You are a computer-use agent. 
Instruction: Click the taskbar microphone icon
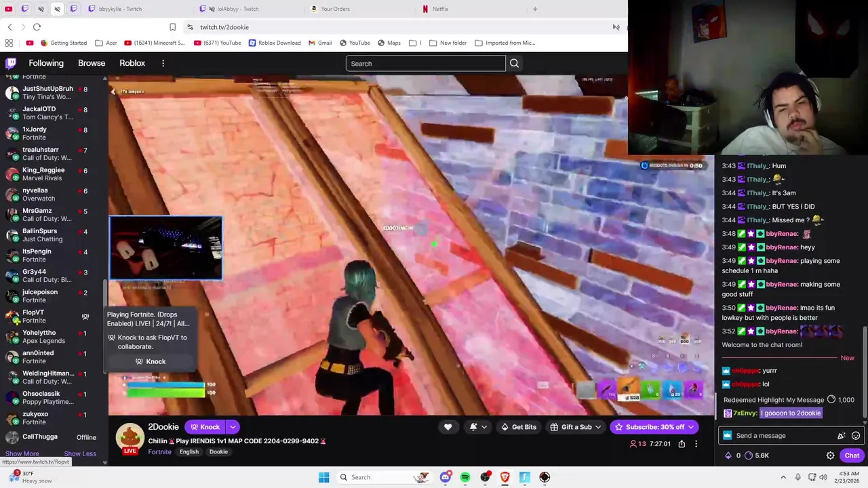click(x=797, y=477)
